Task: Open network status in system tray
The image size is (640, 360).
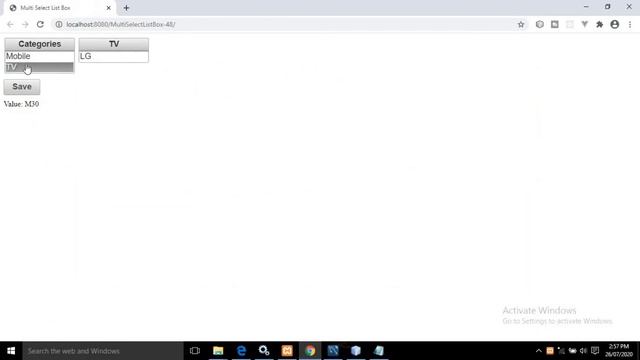Action: tap(561, 351)
